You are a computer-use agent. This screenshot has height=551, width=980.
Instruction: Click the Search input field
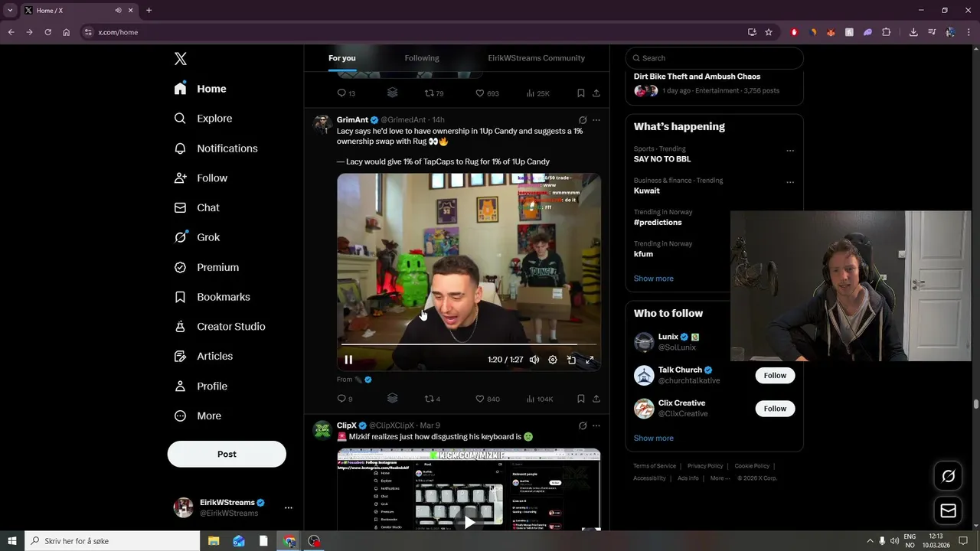(x=714, y=58)
